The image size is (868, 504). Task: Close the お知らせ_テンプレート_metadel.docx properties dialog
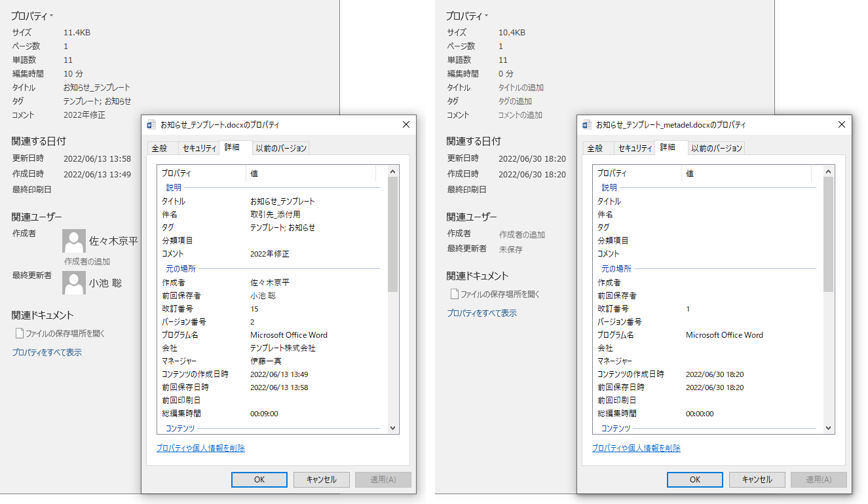coord(841,124)
